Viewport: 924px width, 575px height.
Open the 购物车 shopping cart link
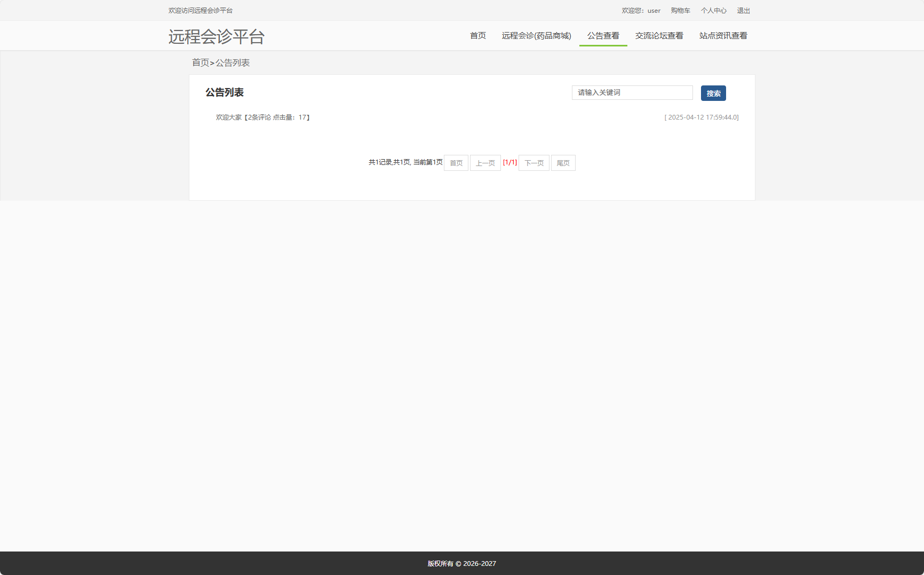pos(680,10)
